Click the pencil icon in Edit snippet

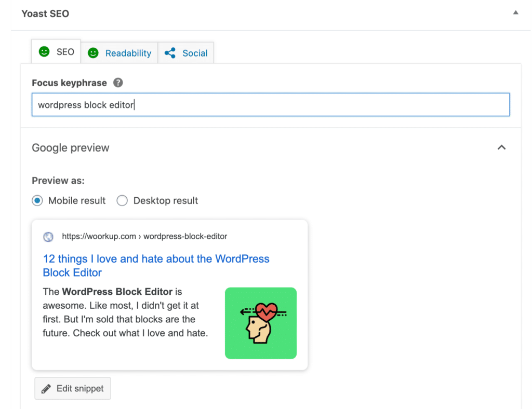[46, 389]
